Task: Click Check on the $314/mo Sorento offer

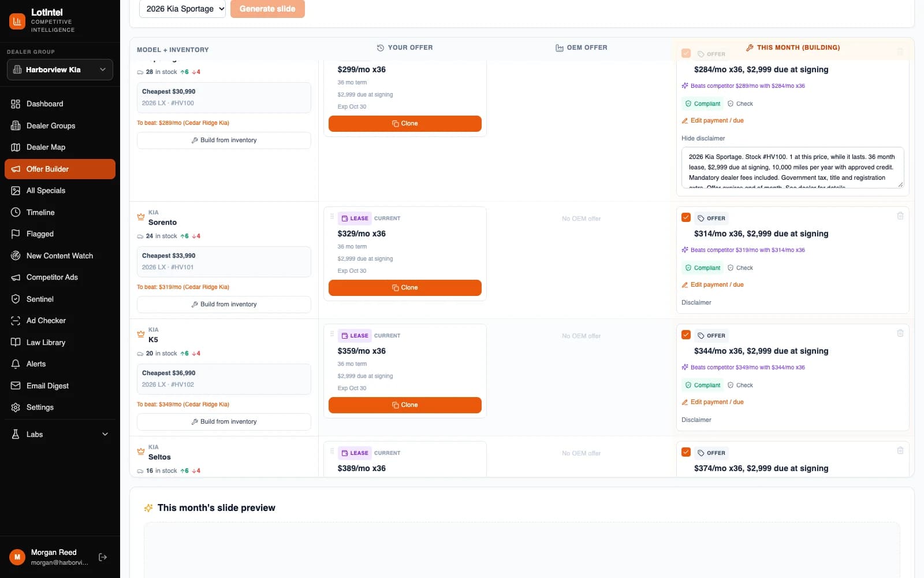Action: (740, 268)
